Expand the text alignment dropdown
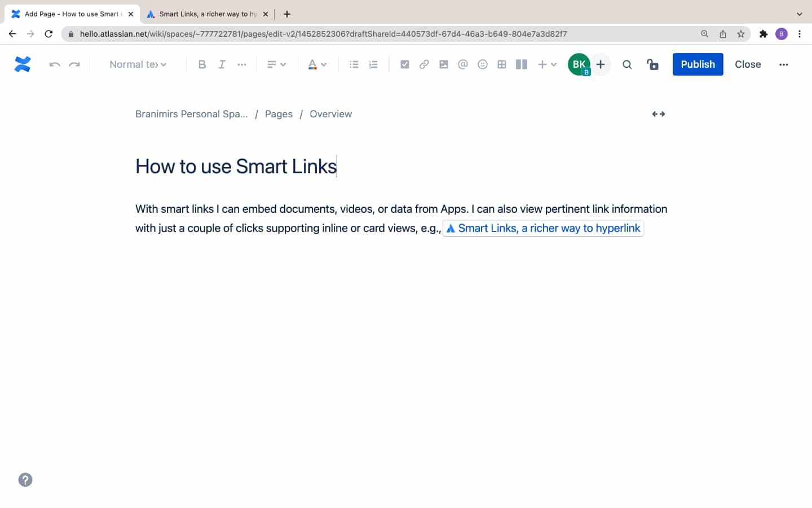Screen dimensions: 812x508 [276, 64]
